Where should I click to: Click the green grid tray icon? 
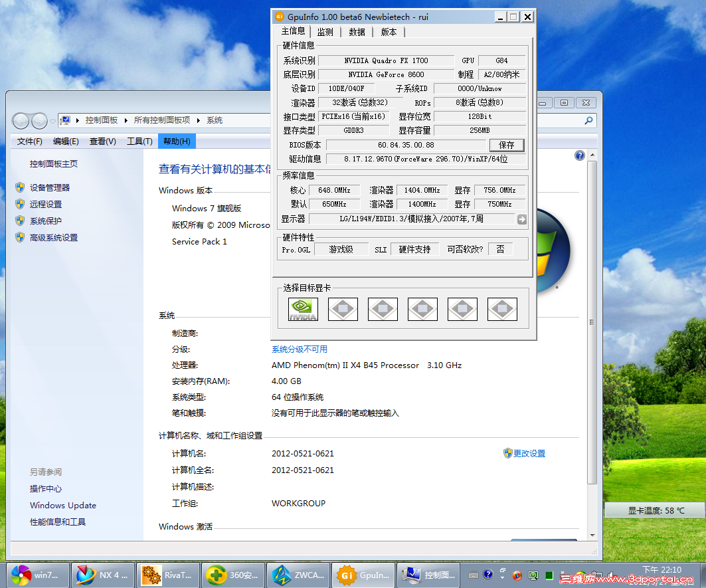tap(549, 575)
